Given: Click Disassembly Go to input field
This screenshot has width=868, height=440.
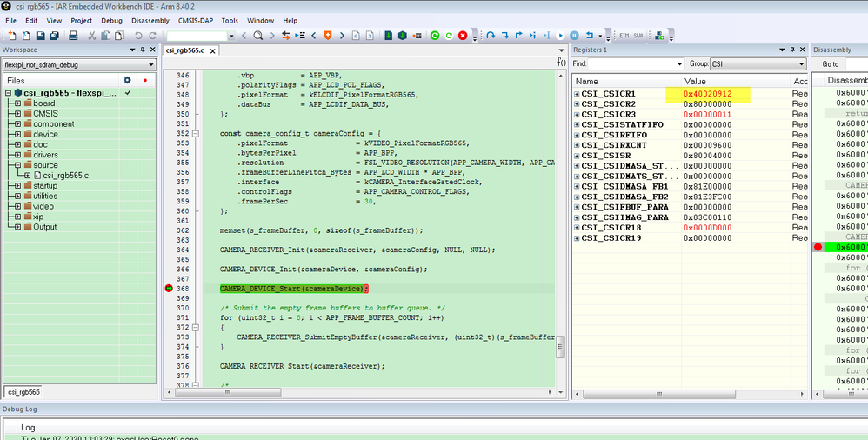Looking at the screenshot, I should [857, 64].
